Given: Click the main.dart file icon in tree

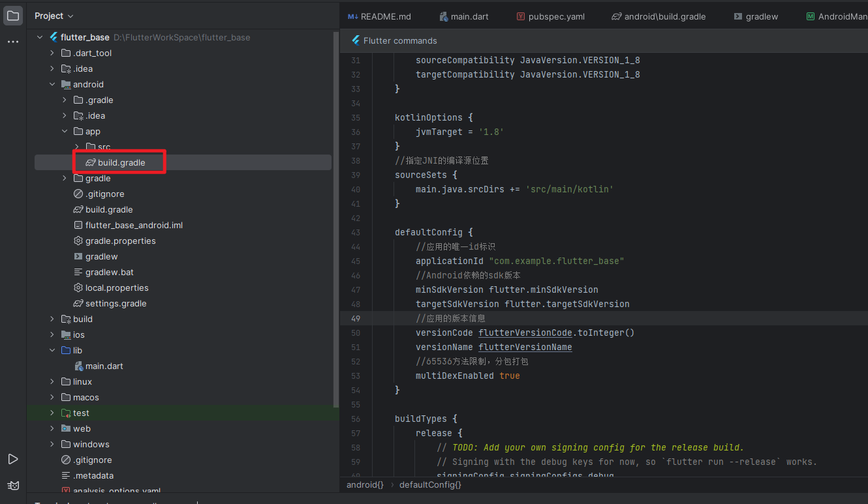Looking at the screenshot, I should pos(78,366).
